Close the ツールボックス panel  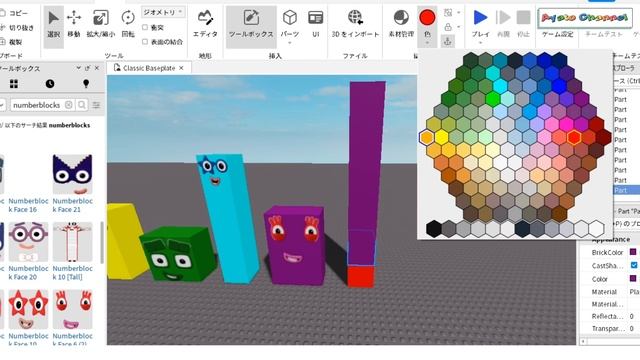(97, 68)
